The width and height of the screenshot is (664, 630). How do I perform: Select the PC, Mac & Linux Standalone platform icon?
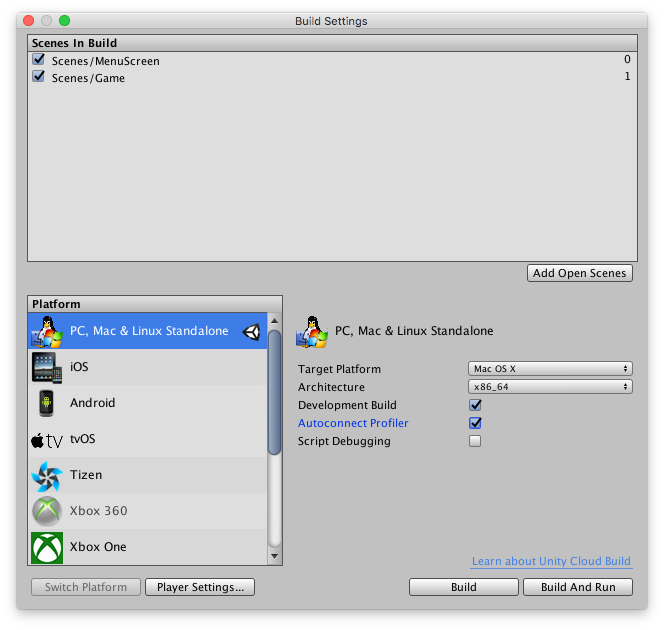[x=47, y=331]
